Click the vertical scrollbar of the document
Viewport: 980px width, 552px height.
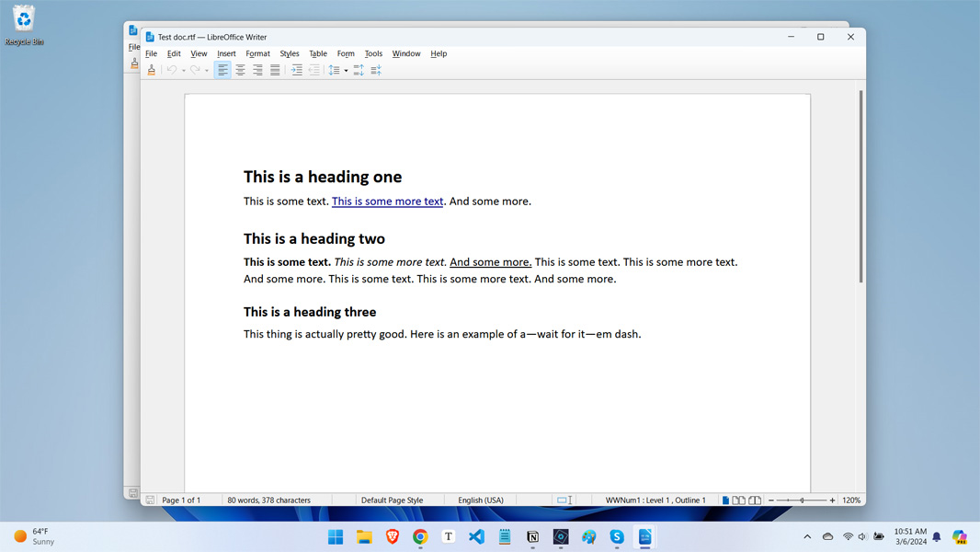pos(860,184)
